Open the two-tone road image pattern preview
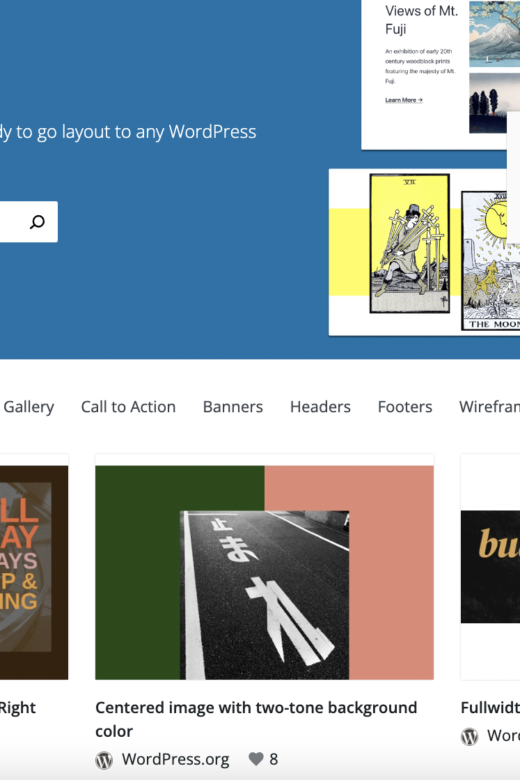Viewport: 520px width, 780px height. click(264, 573)
